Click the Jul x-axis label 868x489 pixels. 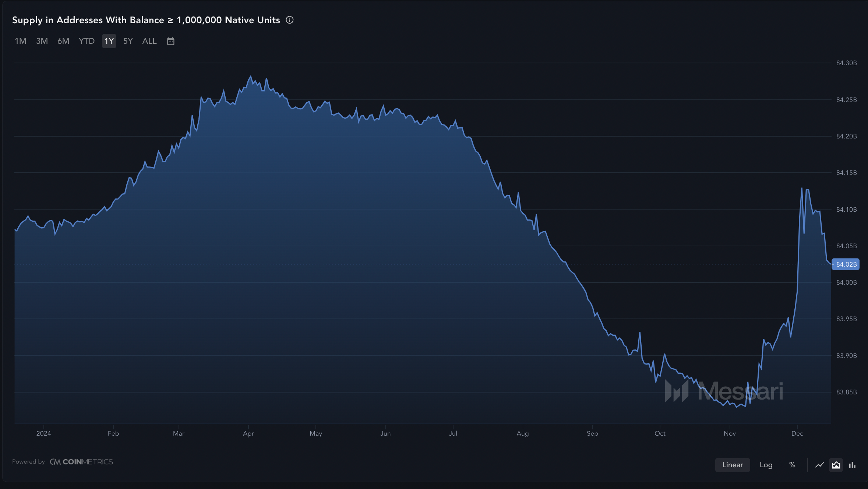point(453,433)
